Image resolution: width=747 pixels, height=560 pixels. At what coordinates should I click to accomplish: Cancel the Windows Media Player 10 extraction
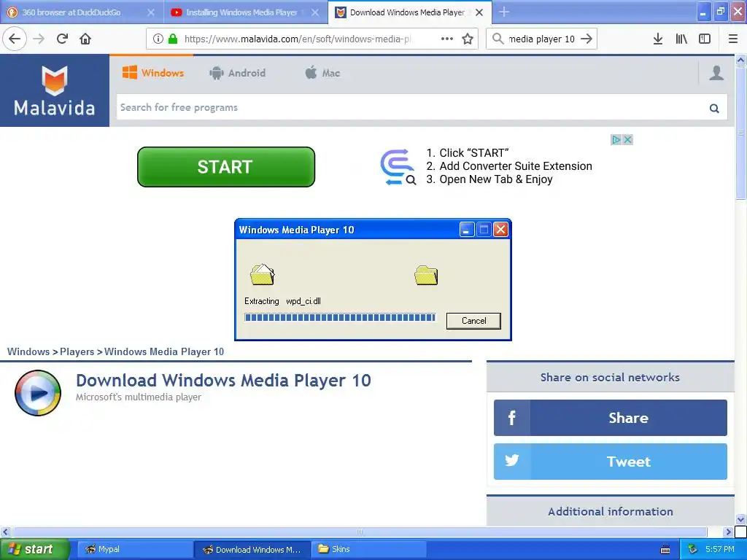click(x=473, y=321)
